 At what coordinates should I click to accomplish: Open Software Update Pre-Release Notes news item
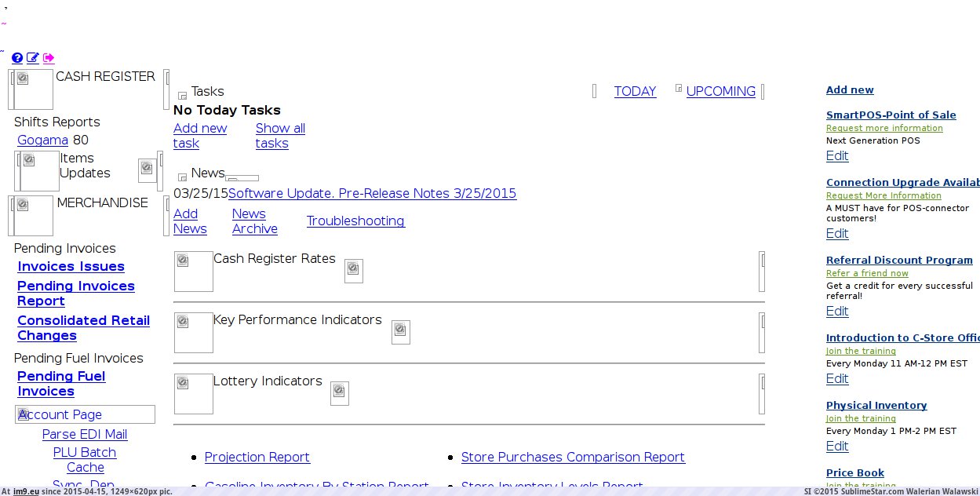pyautogui.click(x=372, y=194)
